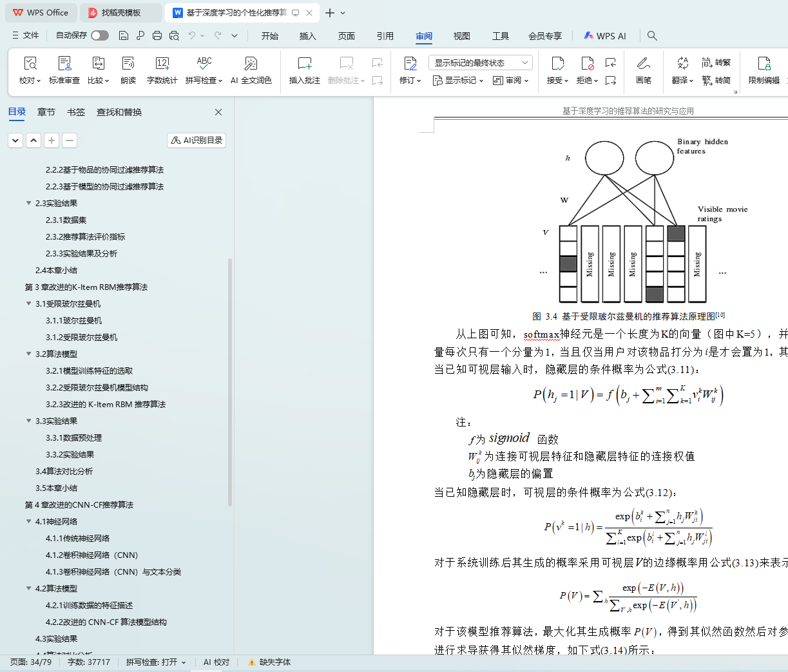Run AI 全文润色 polish tool
This screenshot has height=672, width=788.
point(251,64)
